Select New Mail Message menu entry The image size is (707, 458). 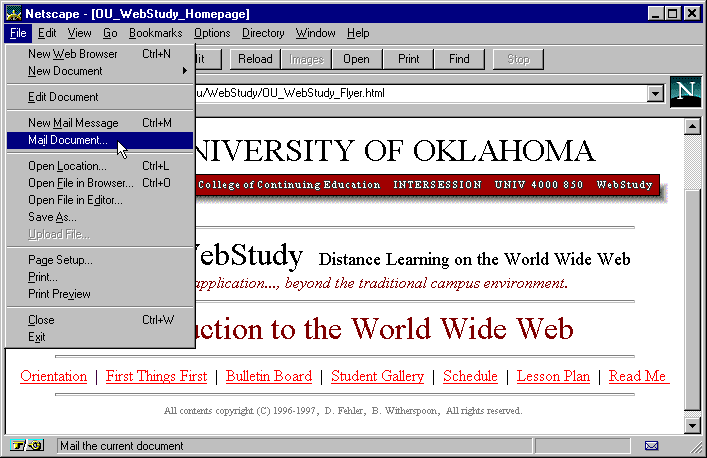pyautogui.click(x=100, y=123)
